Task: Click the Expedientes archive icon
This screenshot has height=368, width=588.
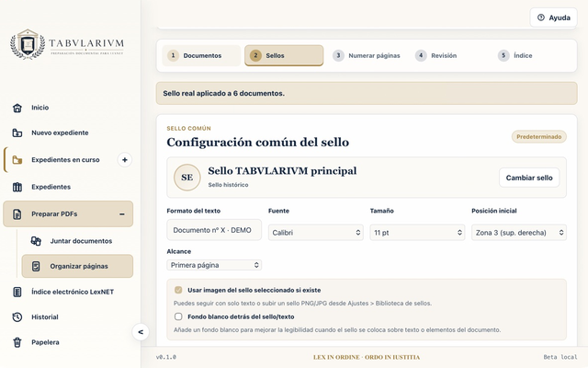Action: tap(17, 187)
